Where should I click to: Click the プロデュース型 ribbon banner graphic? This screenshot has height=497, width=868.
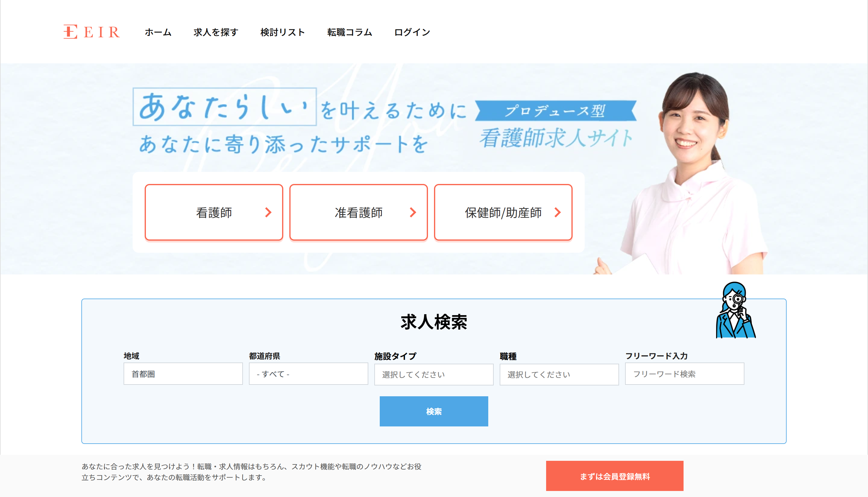(555, 111)
